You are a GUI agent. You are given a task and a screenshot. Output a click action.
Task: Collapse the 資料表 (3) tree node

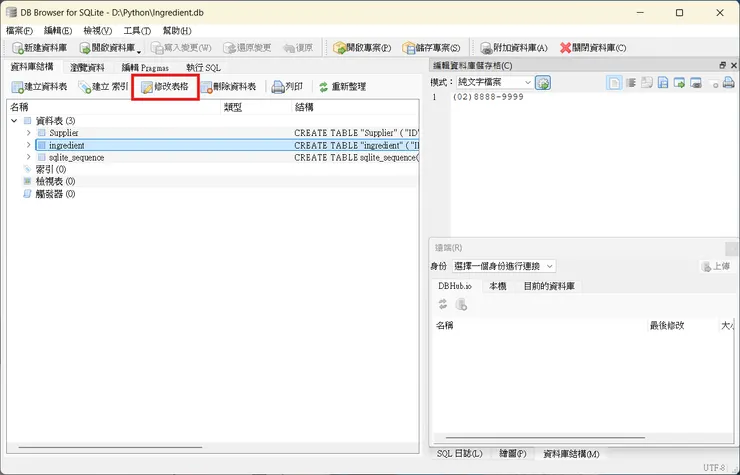click(x=14, y=121)
